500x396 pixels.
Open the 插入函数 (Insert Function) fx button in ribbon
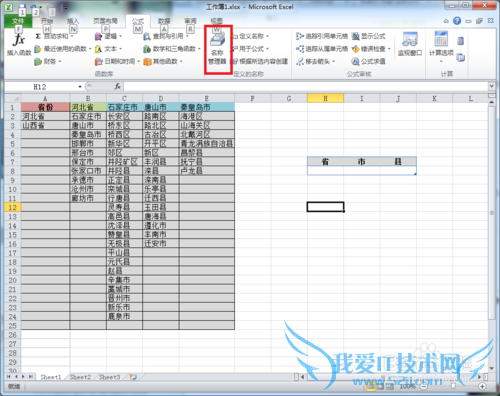19,45
